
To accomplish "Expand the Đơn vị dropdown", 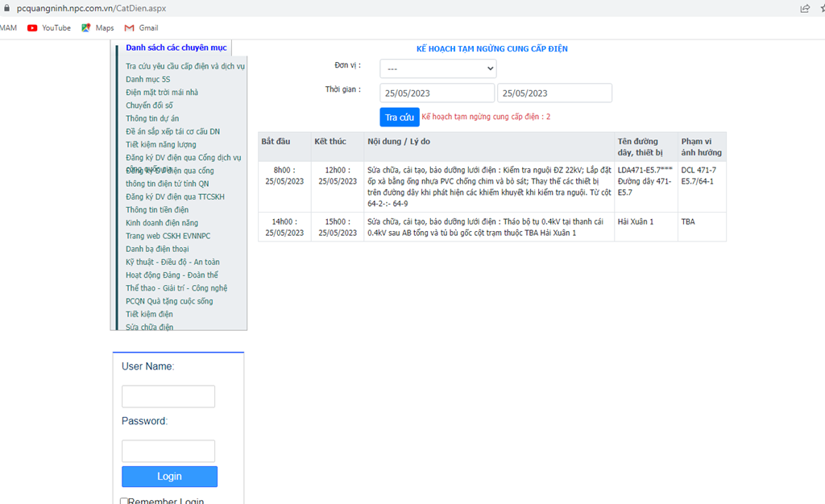I will (x=437, y=68).
